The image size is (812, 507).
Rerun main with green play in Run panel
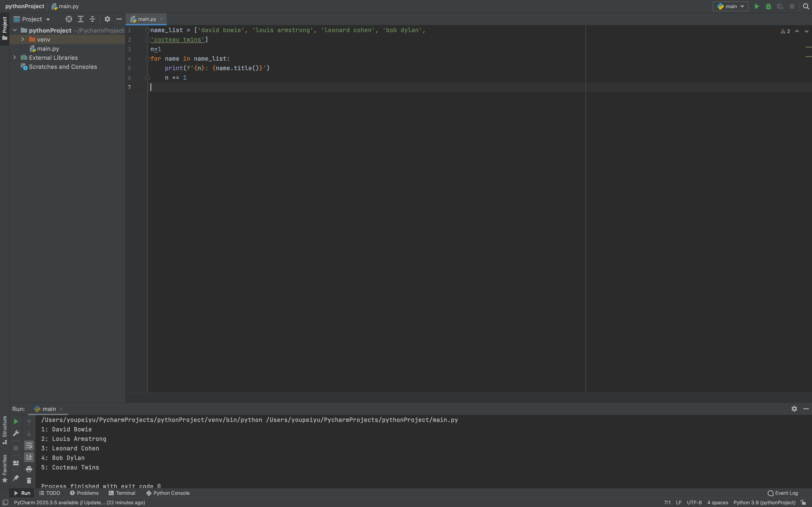tap(16, 421)
